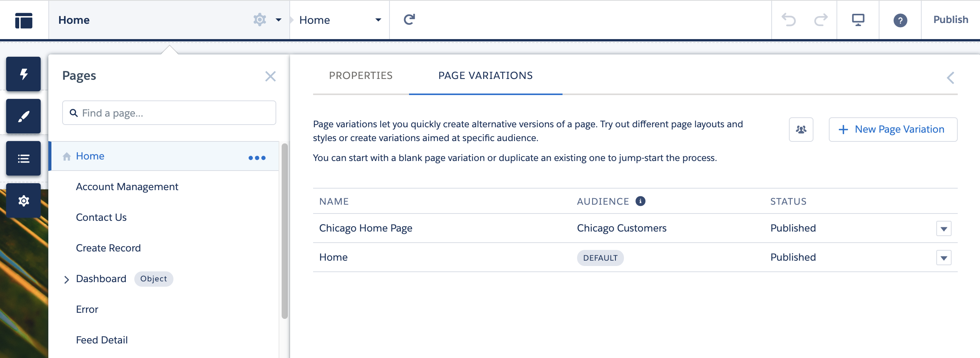Click the redo arrow icon
Image resolution: width=980 pixels, height=358 pixels.
tap(821, 20)
